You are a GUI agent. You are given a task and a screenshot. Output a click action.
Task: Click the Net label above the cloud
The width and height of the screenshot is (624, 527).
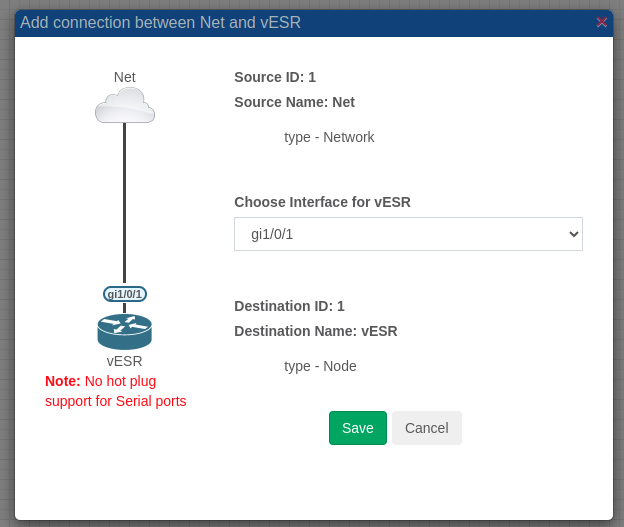pos(125,77)
